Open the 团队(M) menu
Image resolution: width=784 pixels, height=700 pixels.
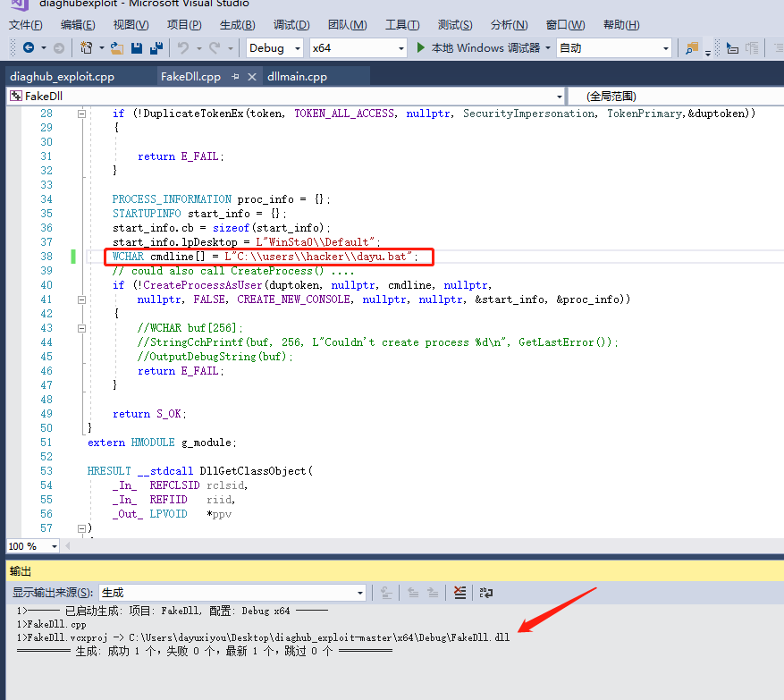[x=348, y=24]
